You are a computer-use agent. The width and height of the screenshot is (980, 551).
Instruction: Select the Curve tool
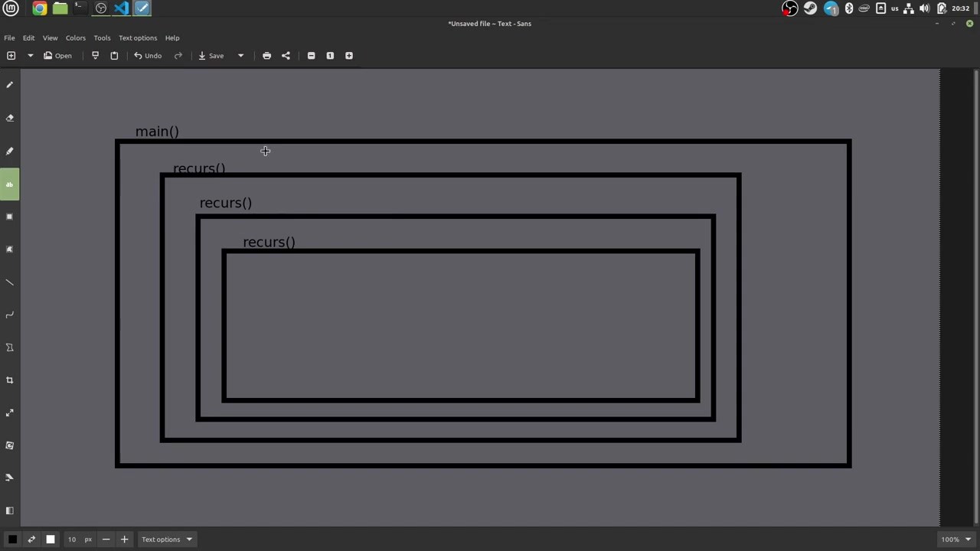pos(10,315)
